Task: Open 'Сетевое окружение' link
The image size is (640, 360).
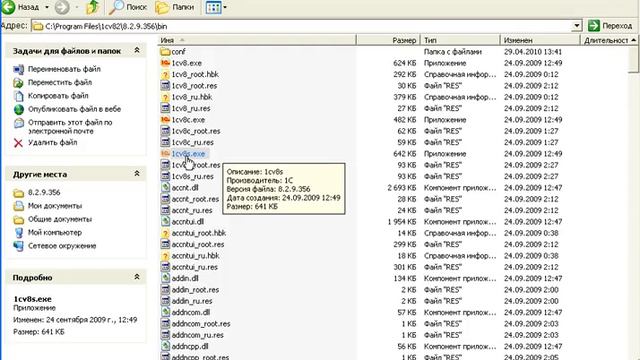Action: click(62, 246)
